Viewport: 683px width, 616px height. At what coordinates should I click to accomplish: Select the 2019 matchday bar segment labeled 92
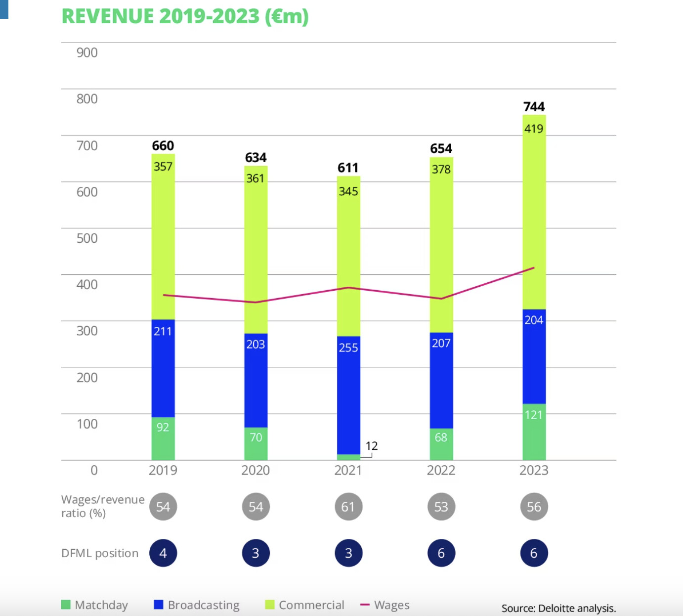pos(163,439)
